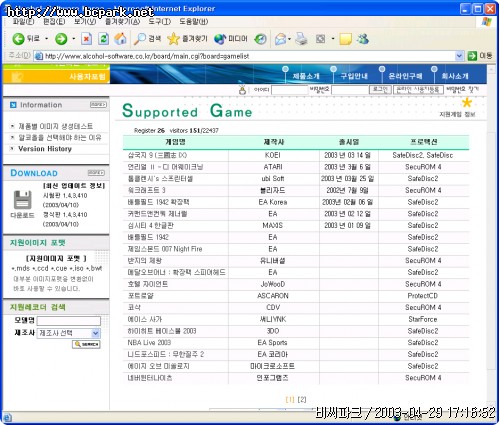
Task: Open the 도움말(H) menu
Action: [194, 22]
